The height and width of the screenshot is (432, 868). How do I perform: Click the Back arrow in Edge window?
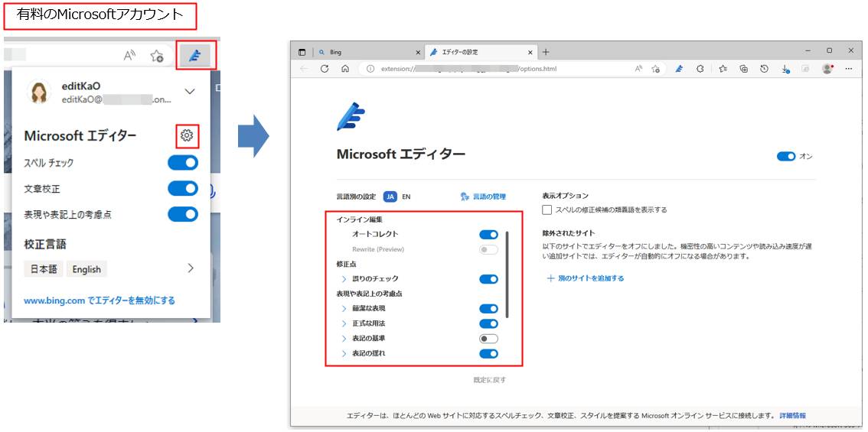tap(303, 69)
